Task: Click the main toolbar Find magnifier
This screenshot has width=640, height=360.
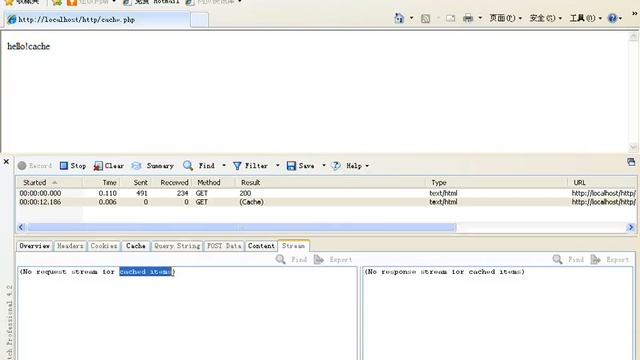Action: click(x=188, y=165)
